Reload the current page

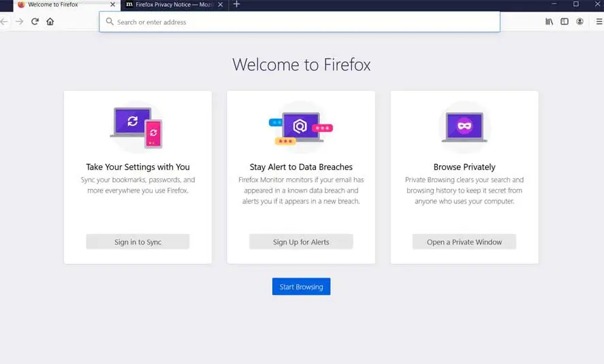click(35, 22)
